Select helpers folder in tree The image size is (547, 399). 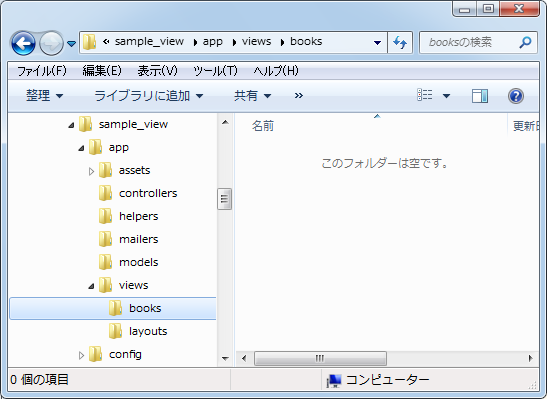coord(138,216)
